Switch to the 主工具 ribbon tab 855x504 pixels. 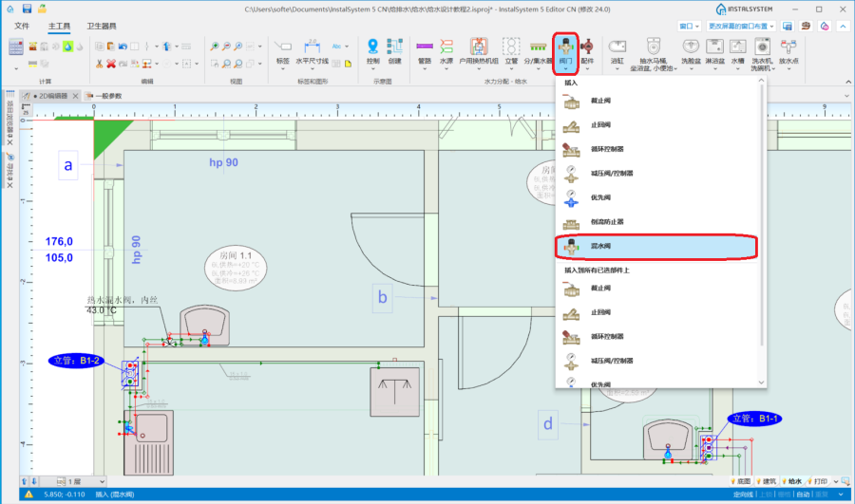tap(59, 27)
